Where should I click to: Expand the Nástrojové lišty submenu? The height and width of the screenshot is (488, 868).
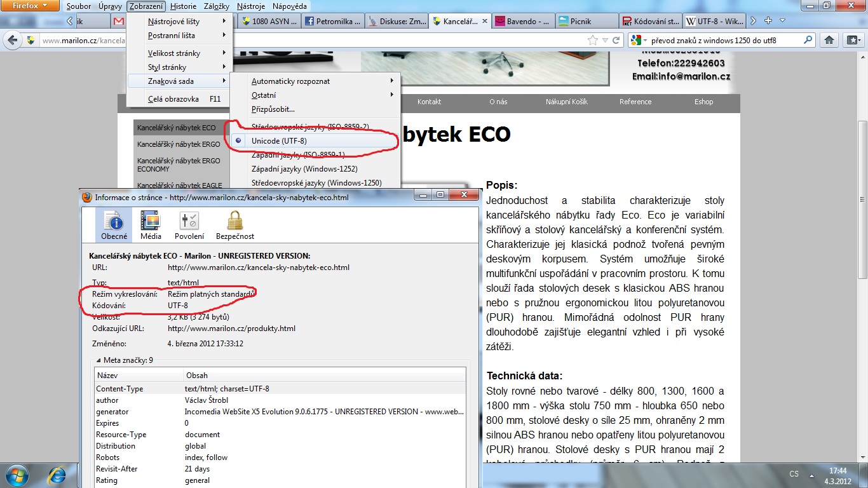pos(179,21)
